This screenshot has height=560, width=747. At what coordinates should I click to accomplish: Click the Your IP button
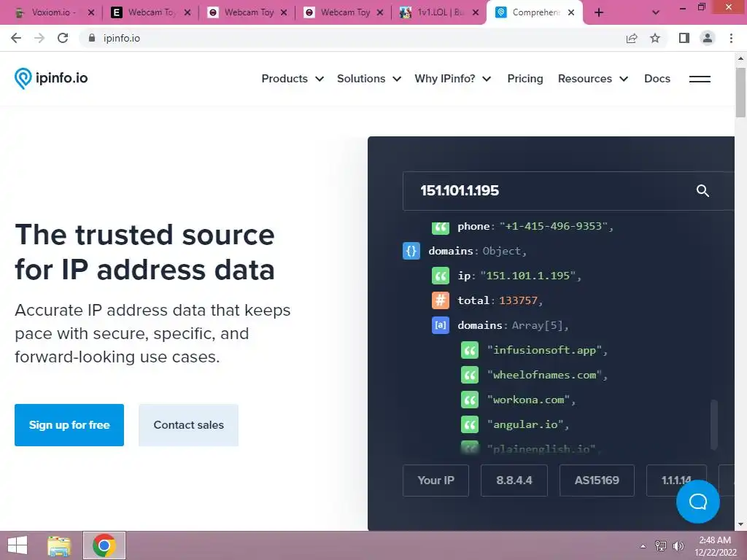pyautogui.click(x=436, y=481)
